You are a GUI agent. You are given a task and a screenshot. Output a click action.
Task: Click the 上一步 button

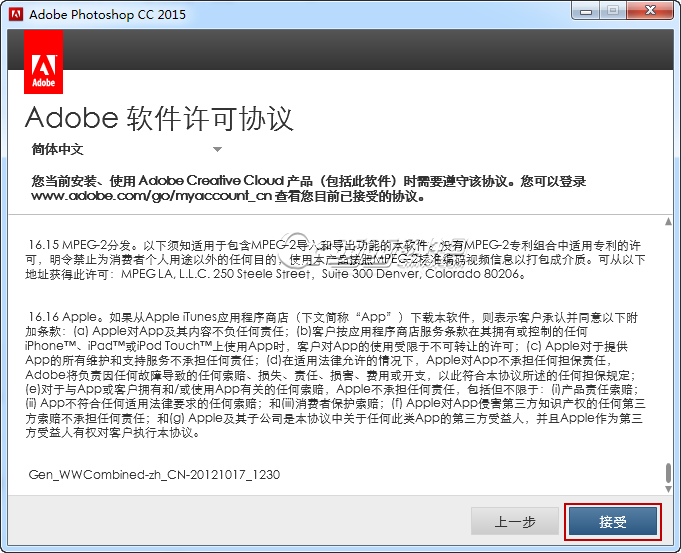tap(515, 521)
